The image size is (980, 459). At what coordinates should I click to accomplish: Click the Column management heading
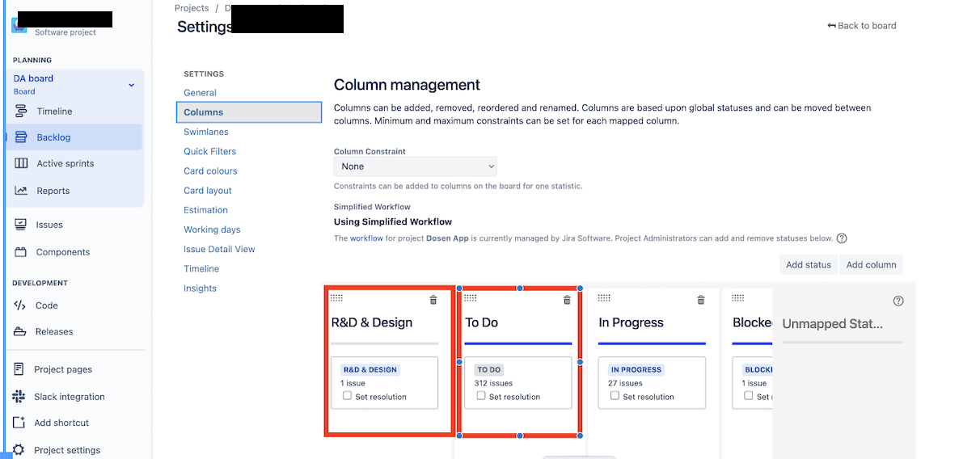[407, 85]
